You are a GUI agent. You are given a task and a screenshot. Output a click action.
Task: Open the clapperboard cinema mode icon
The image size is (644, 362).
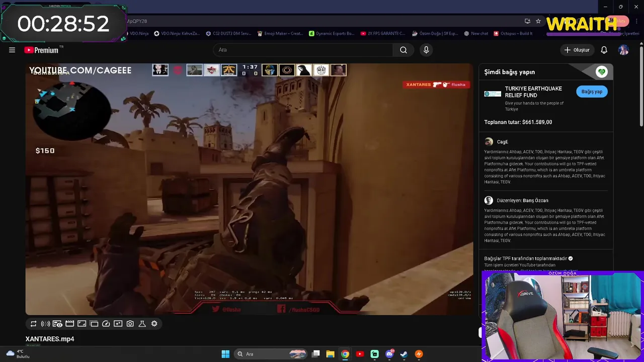pos(69,324)
